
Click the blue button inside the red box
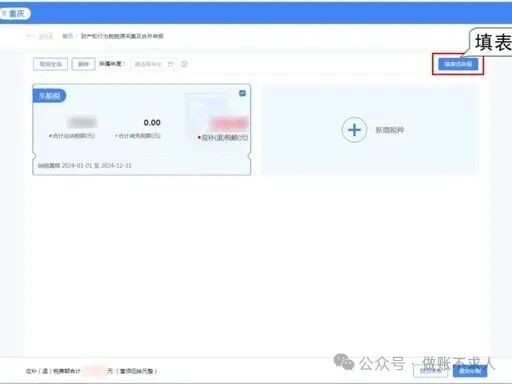[x=458, y=64]
